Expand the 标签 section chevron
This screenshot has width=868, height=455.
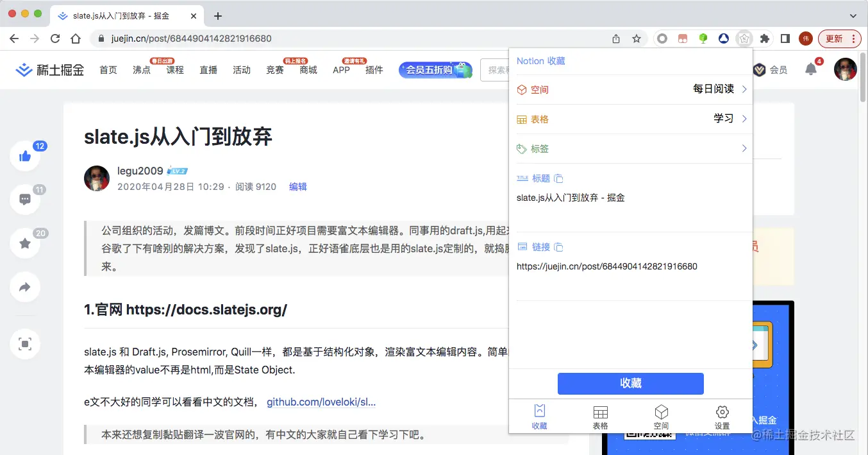744,148
